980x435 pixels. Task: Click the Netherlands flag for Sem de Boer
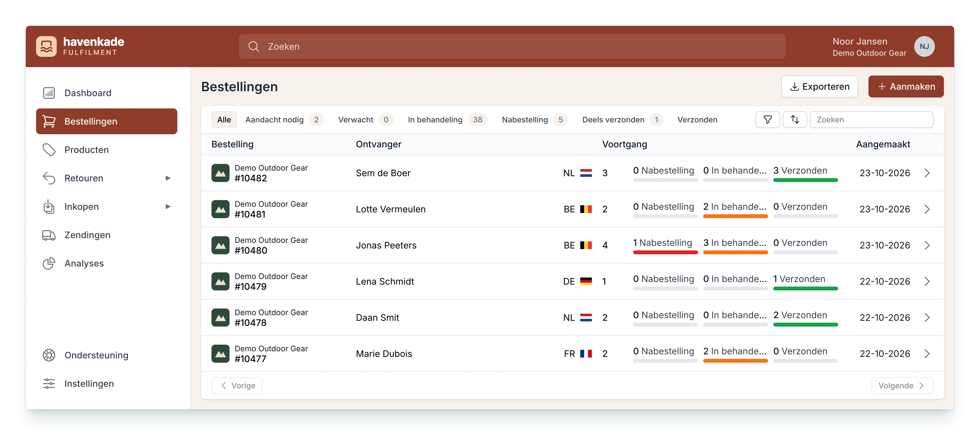pyautogui.click(x=586, y=173)
